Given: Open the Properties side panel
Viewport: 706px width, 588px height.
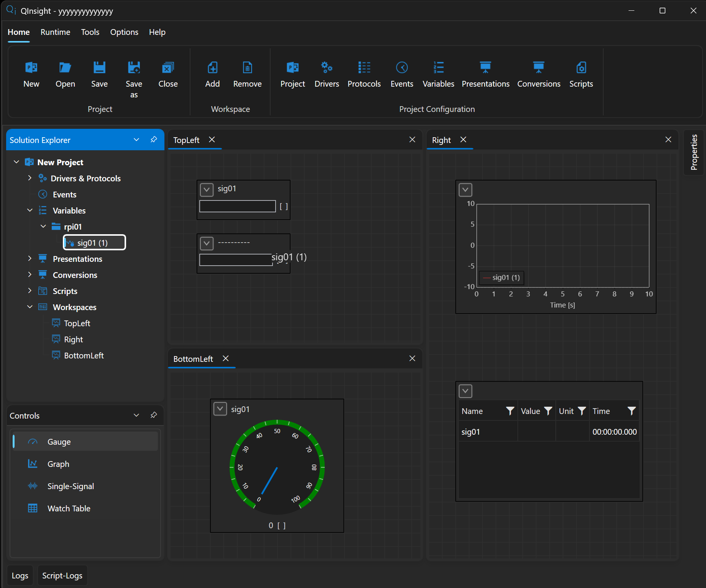Looking at the screenshot, I should [694, 152].
